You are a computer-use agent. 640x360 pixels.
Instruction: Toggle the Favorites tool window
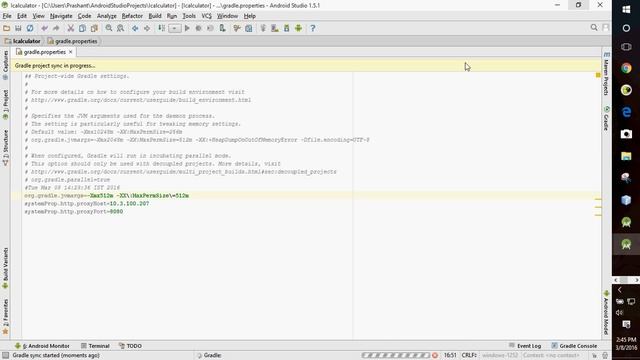[x=5, y=317]
